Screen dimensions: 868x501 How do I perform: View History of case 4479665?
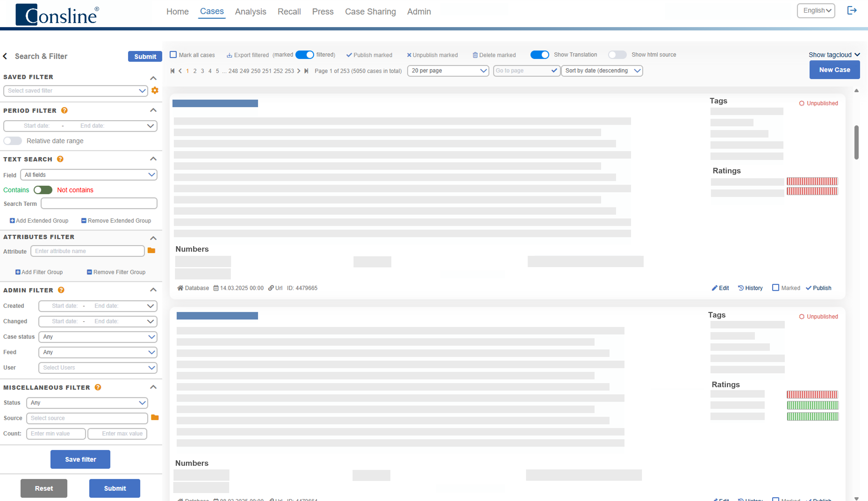coord(750,288)
